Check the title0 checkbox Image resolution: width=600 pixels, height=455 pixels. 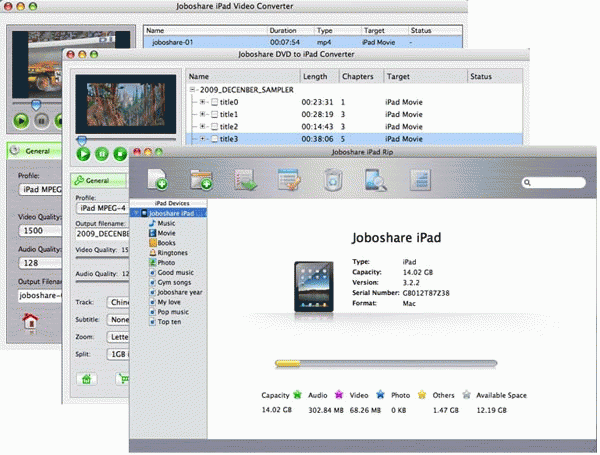point(215,102)
